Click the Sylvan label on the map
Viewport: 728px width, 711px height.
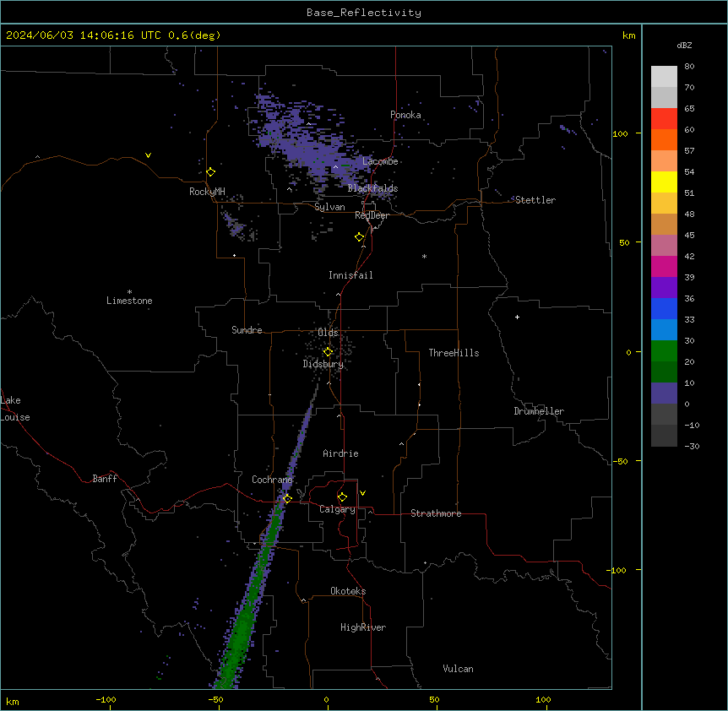[329, 207]
